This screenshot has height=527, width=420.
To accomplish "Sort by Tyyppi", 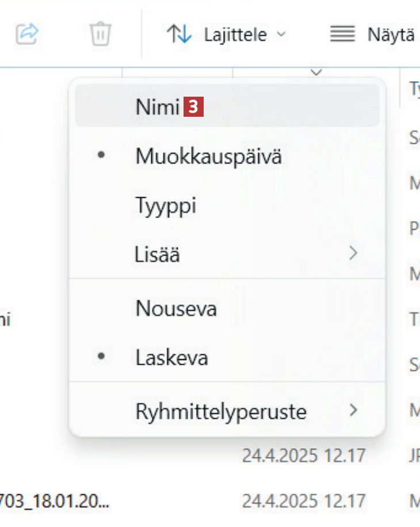I will point(166,205).
